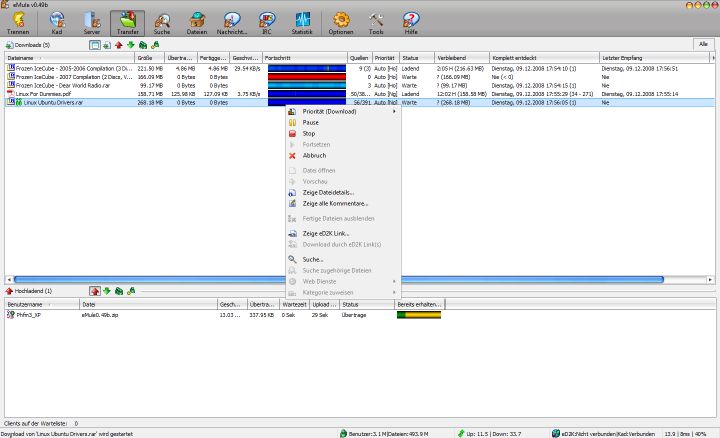Screen dimensions: 720x438
Task: Click the Trennen disconnect toolbar icon
Action: click(18, 21)
